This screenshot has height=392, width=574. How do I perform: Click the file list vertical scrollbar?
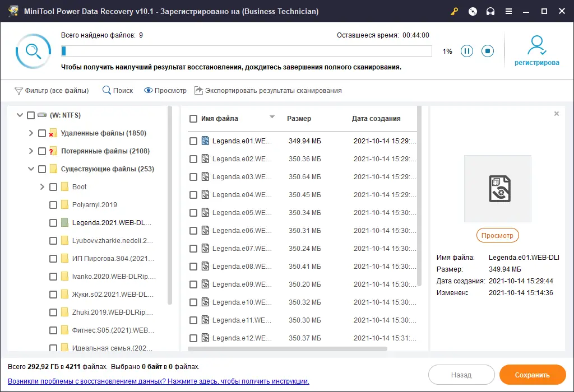click(x=419, y=196)
